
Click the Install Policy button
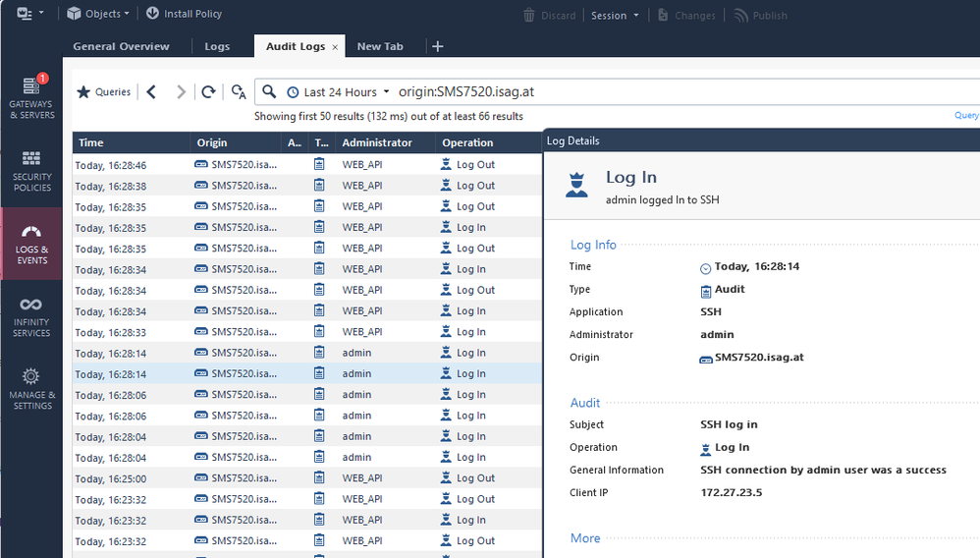click(x=184, y=14)
